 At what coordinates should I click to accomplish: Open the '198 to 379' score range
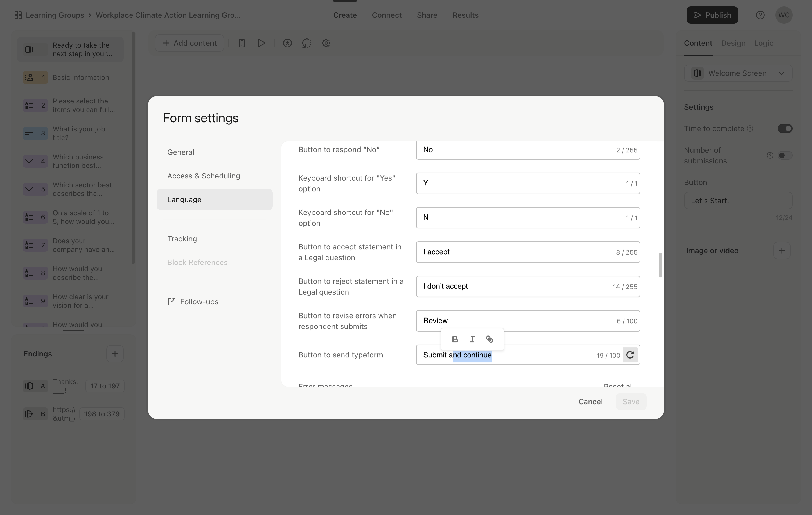point(102,414)
